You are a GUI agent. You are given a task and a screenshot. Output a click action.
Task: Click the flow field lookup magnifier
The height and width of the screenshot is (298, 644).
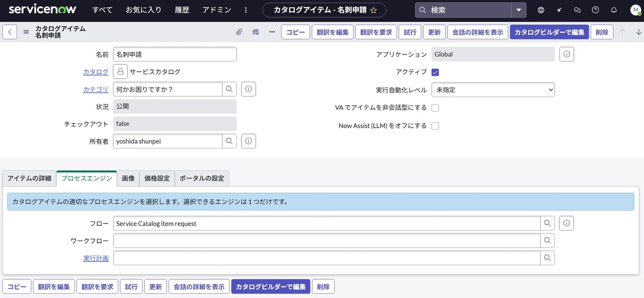point(547,223)
